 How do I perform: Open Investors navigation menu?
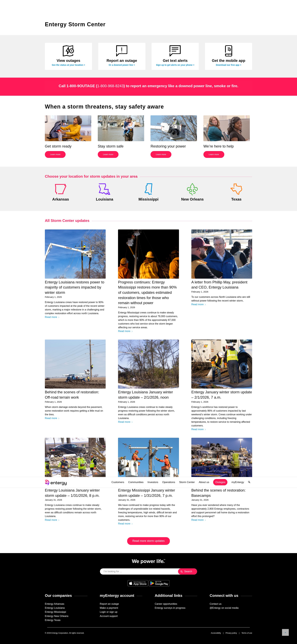pyautogui.click(x=153, y=482)
